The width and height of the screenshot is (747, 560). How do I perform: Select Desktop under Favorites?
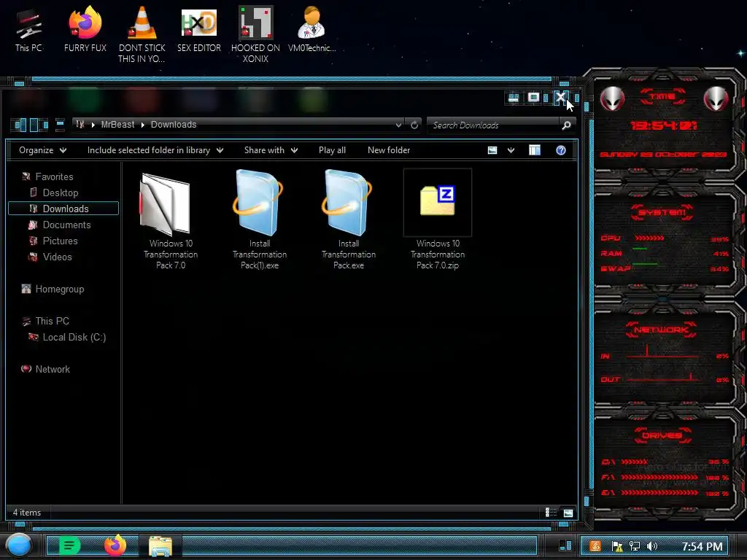point(60,192)
